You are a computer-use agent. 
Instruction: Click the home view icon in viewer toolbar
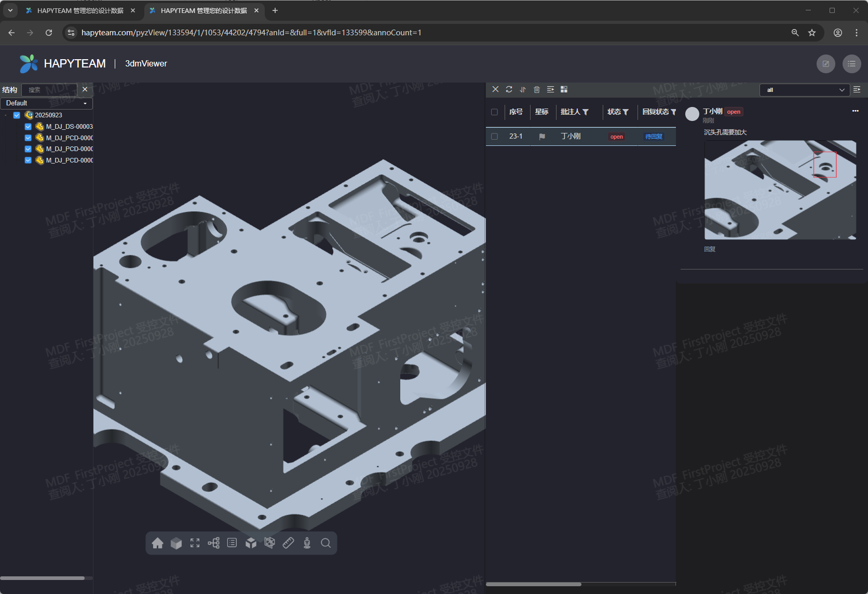[158, 543]
